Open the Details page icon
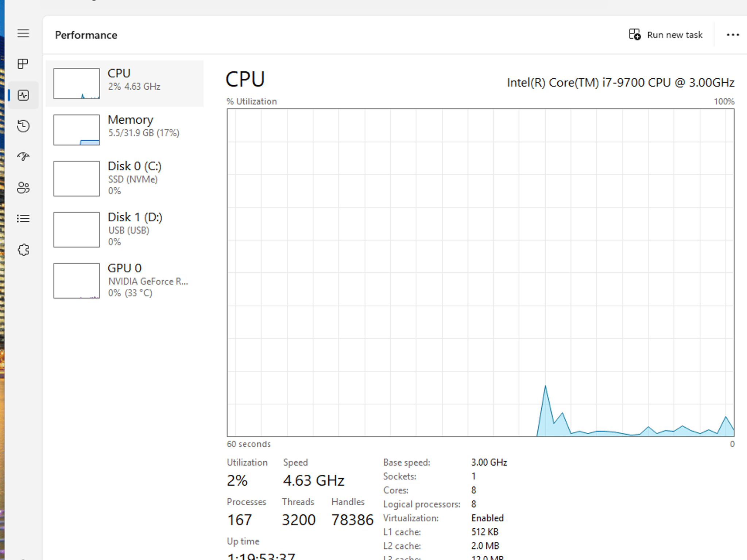 click(x=23, y=218)
